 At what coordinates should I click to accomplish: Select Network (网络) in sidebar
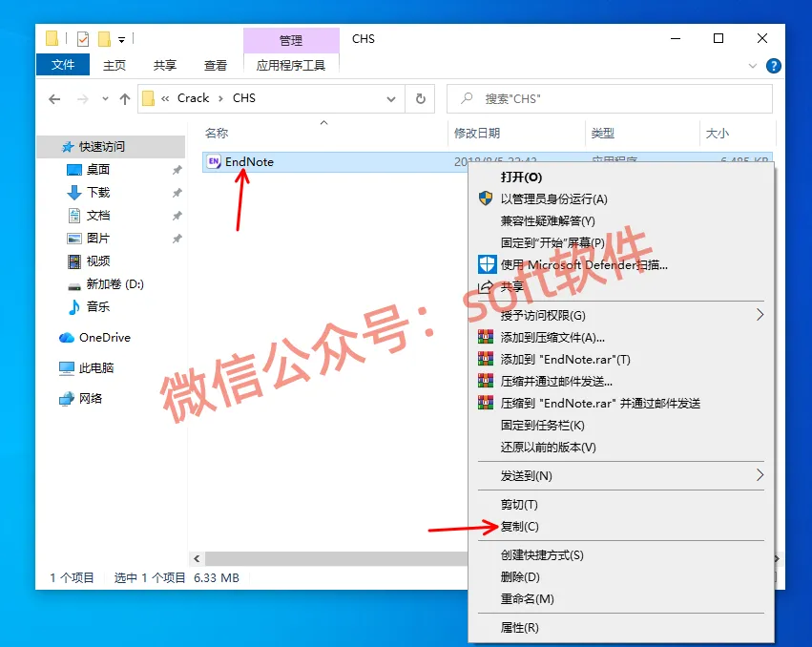pos(91,398)
